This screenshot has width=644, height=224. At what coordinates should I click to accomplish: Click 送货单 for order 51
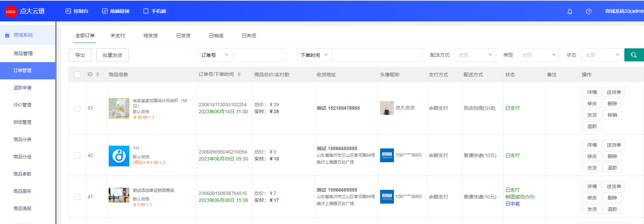pos(614,92)
